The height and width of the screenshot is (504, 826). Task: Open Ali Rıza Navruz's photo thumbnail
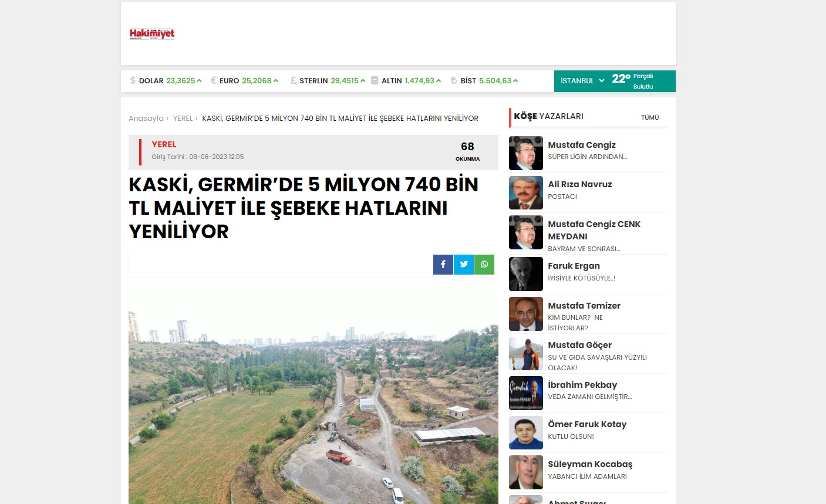[x=526, y=193]
